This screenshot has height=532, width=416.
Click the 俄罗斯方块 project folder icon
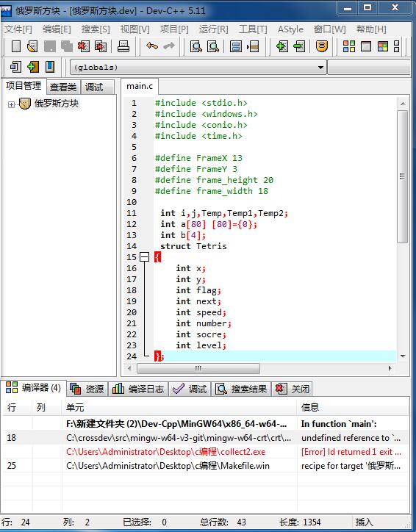click(25, 104)
